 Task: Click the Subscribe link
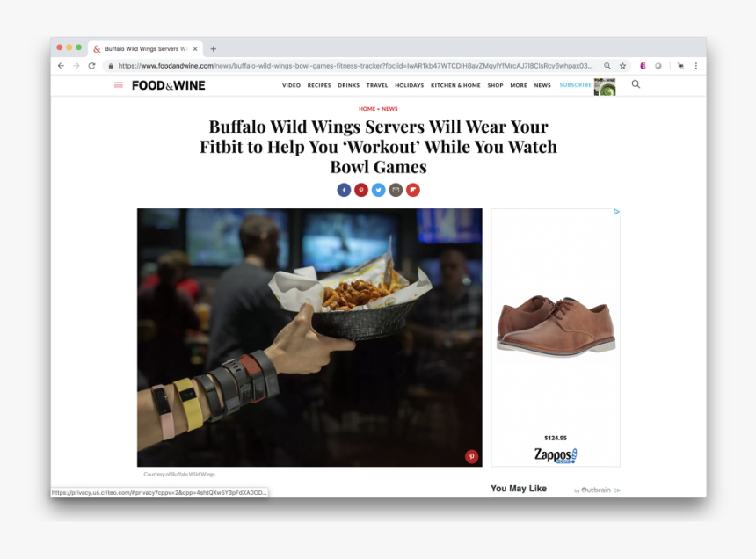(575, 84)
